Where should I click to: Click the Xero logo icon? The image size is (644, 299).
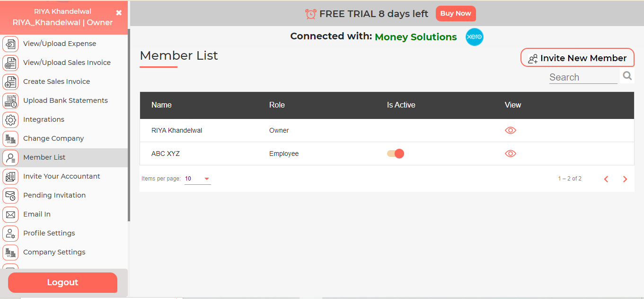point(474,37)
